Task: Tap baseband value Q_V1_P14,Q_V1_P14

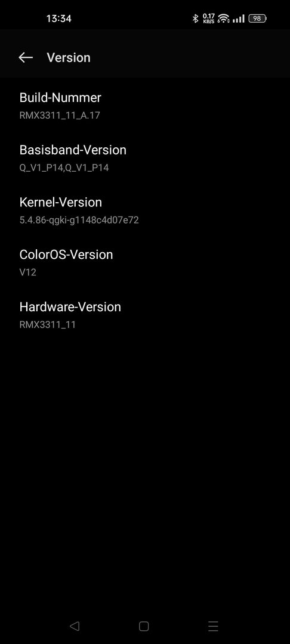Action: (64, 168)
